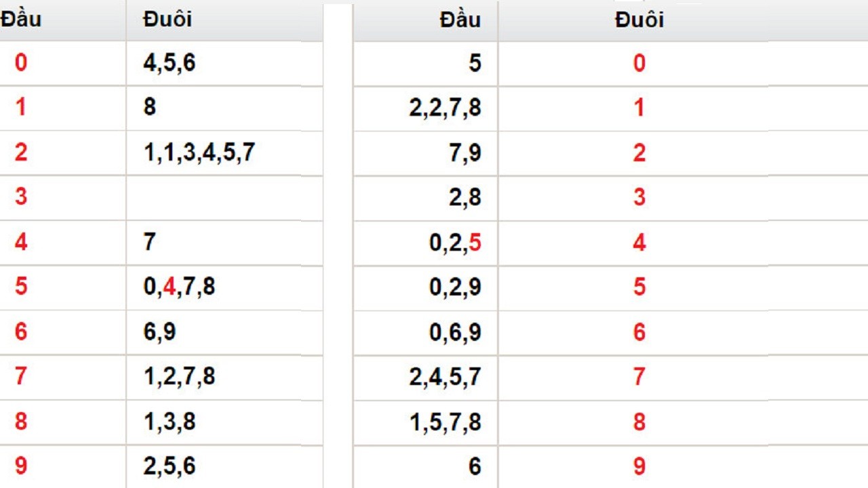
Task: Click the red 5 in 0,2,5
Action: pos(475,243)
